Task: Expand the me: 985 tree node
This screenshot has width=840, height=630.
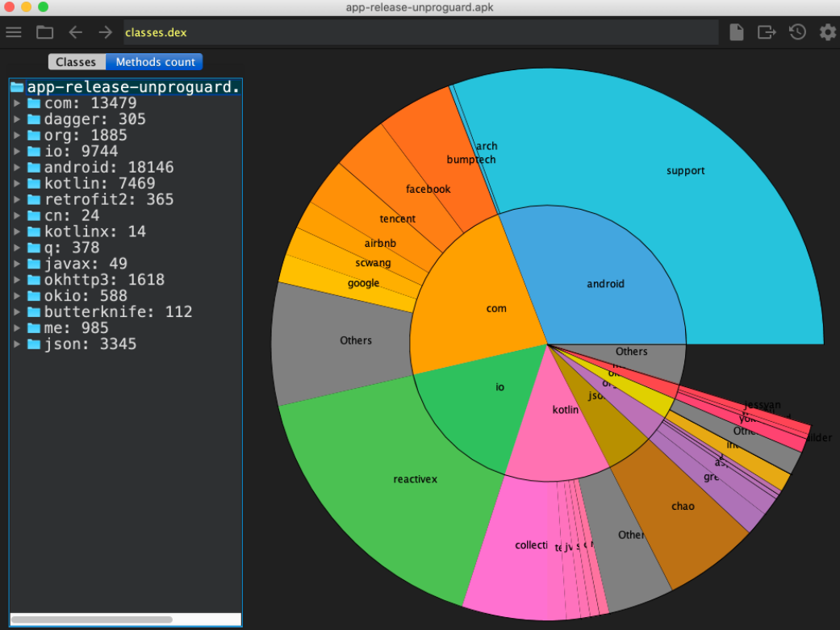Action: 17,328
